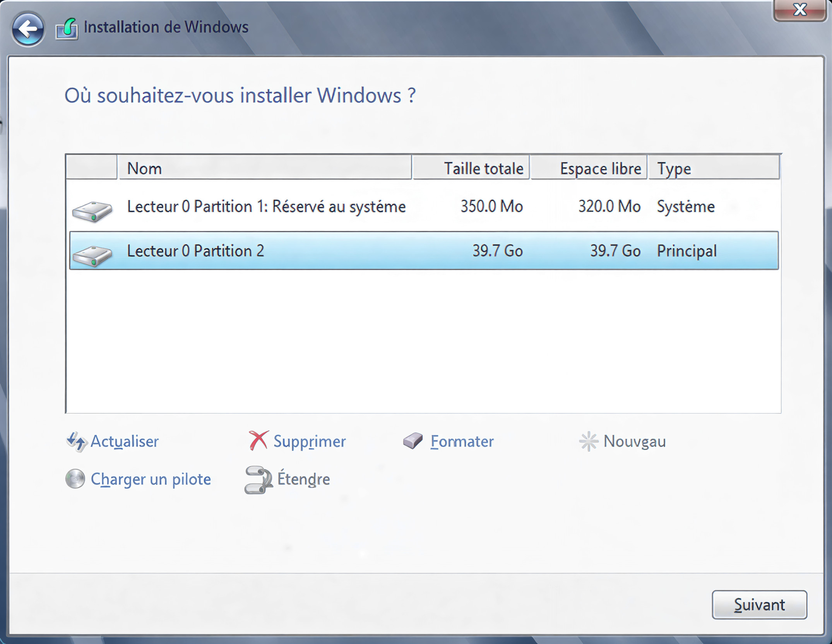Click the Étendre extend icon
832x644 pixels.
[x=258, y=480]
